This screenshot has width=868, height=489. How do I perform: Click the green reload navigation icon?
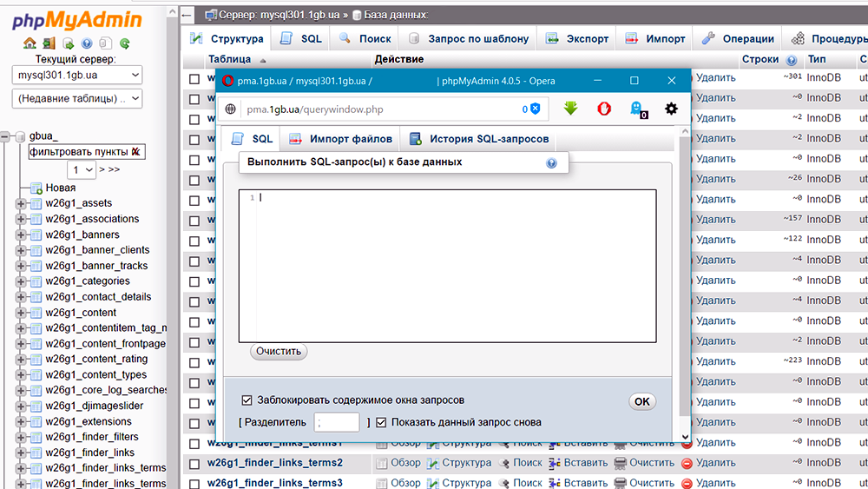point(125,43)
